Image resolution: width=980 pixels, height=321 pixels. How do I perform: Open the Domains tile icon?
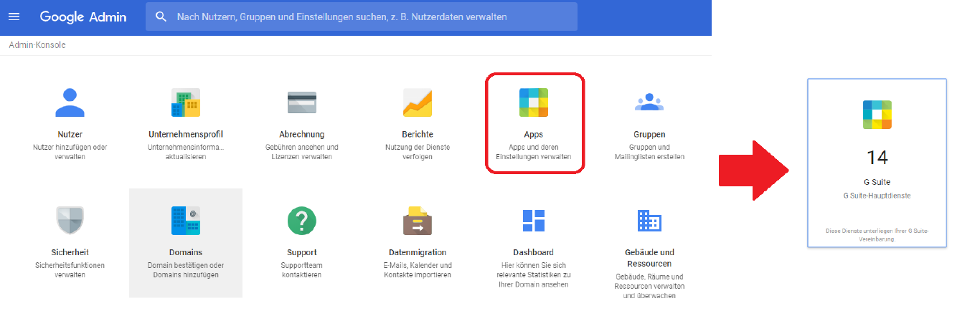pyautogui.click(x=185, y=220)
